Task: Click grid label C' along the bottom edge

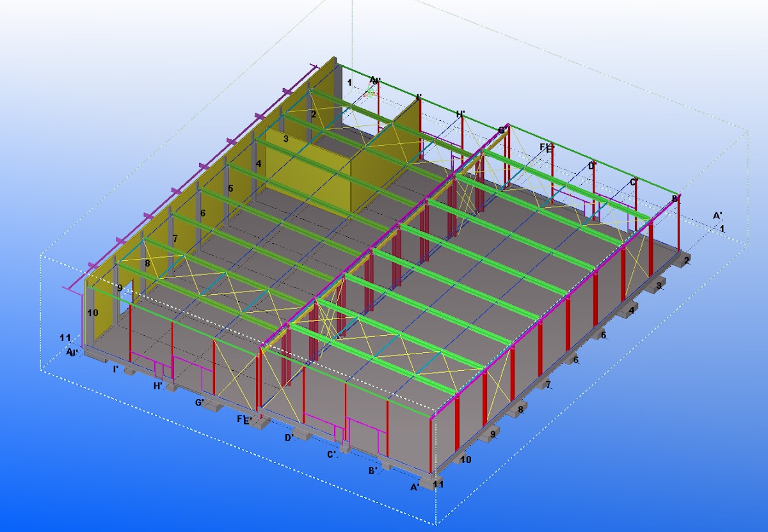Action: 332,455
